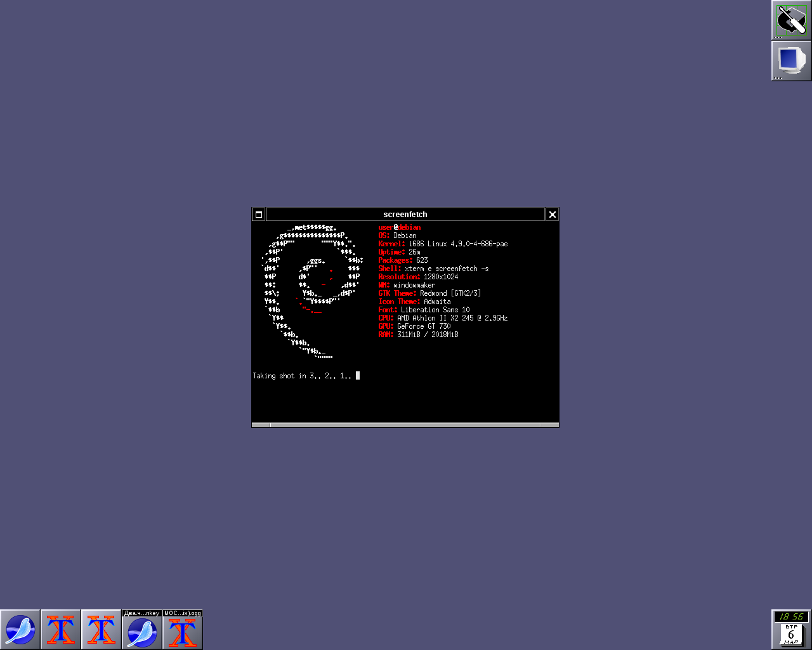Click the 'Font: Liberation Sans 10' line
Viewport: 812px width, 650px height.
[x=424, y=310]
